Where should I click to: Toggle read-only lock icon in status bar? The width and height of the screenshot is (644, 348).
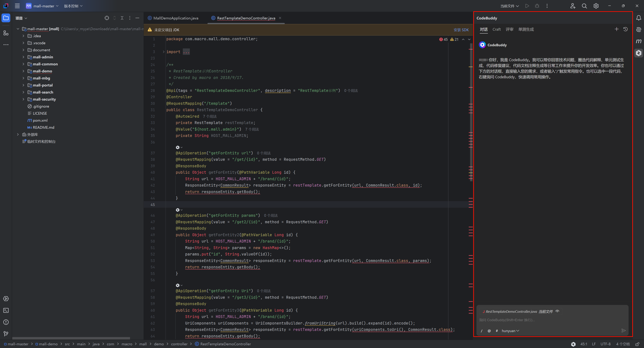(x=637, y=344)
